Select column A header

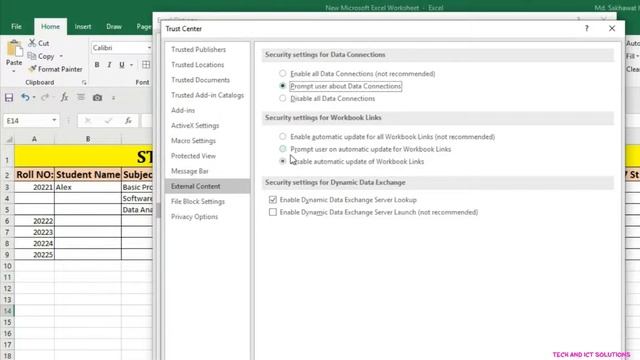34,139
